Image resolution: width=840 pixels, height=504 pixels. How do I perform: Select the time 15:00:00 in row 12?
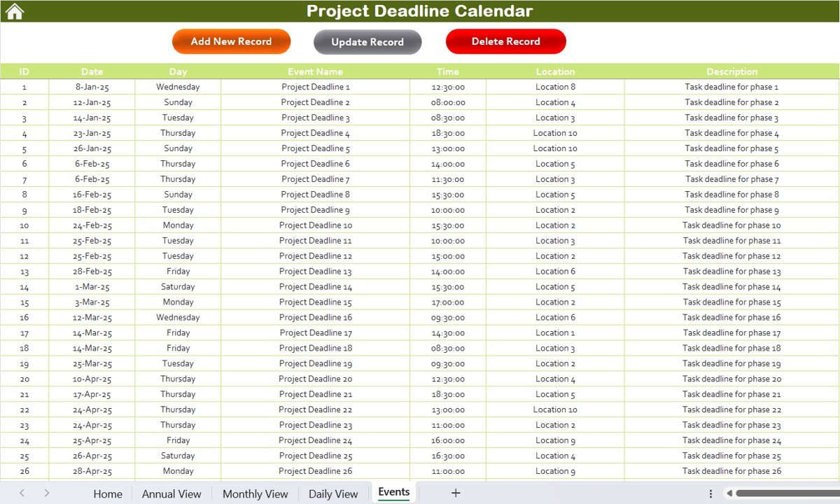[x=448, y=256]
